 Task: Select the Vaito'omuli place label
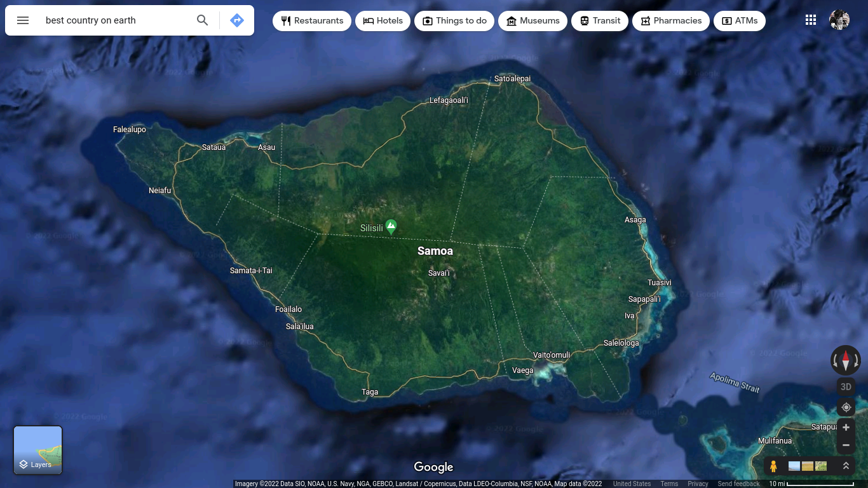point(552,355)
